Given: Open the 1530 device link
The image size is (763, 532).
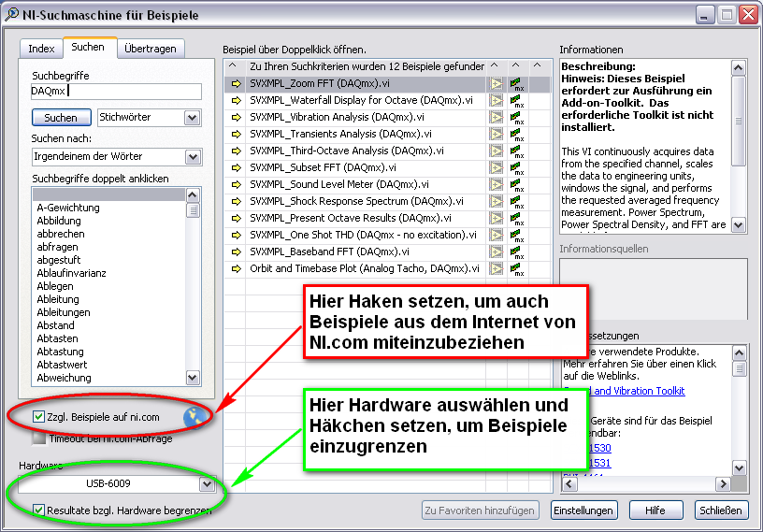Looking at the screenshot, I should [600, 448].
